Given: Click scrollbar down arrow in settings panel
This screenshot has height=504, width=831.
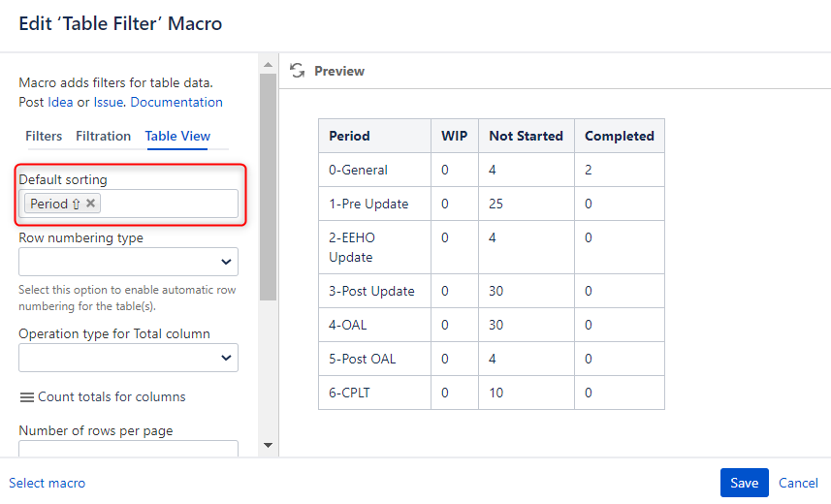Looking at the screenshot, I should (269, 445).
